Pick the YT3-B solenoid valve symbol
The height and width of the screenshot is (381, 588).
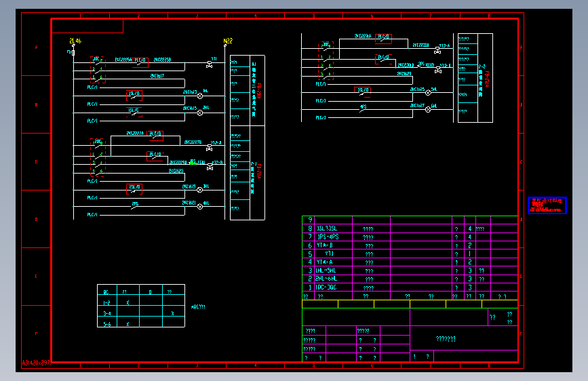click(x=438, y=70)
